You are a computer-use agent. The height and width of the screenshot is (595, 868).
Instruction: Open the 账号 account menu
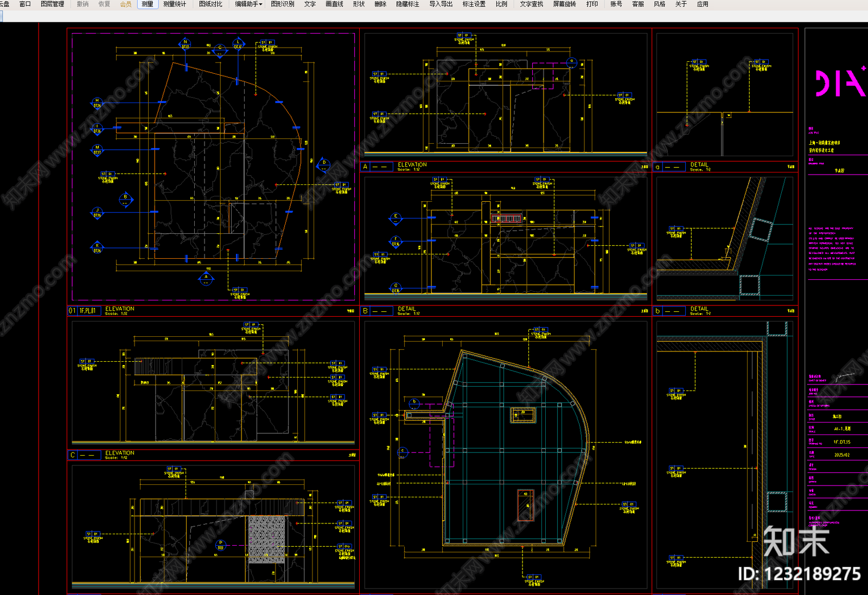click(616, 4)
